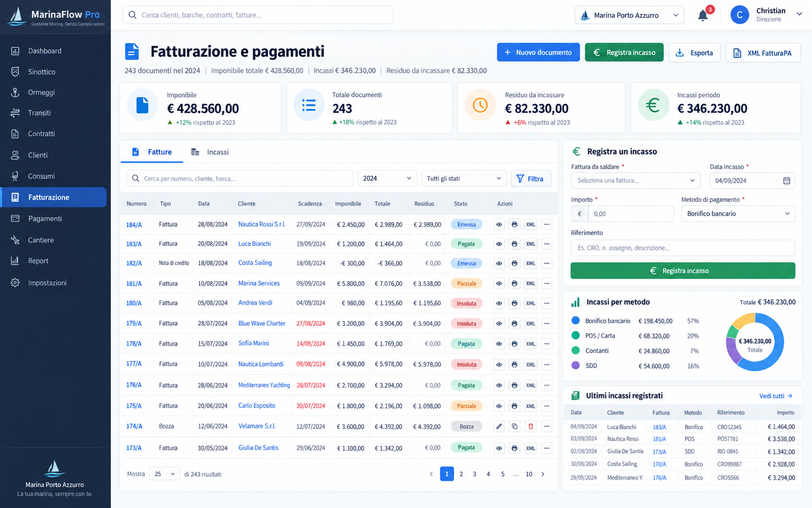Expand the 2024 year filter
The height and width of the screenshot is (508, 812).
tap(387, 178)
